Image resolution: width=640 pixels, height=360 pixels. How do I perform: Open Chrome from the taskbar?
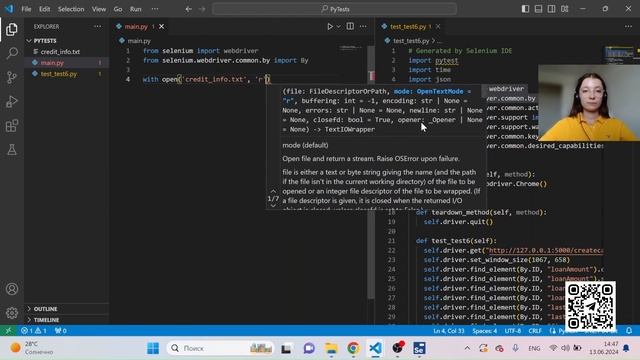[353, 348]
